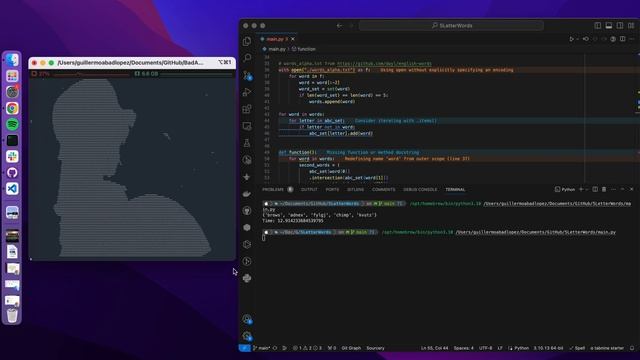
Task: Open the Manage gear icon
Action: (247, 336)
